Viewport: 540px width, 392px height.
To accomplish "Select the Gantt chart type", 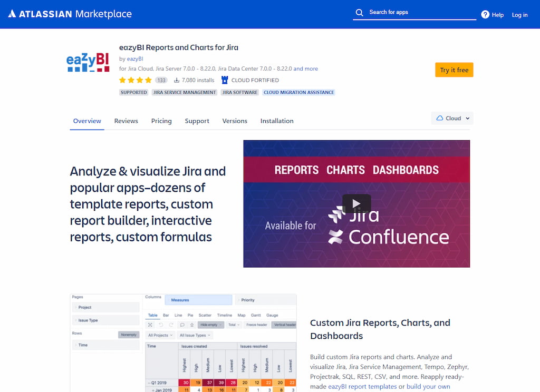I will point(256,315).
